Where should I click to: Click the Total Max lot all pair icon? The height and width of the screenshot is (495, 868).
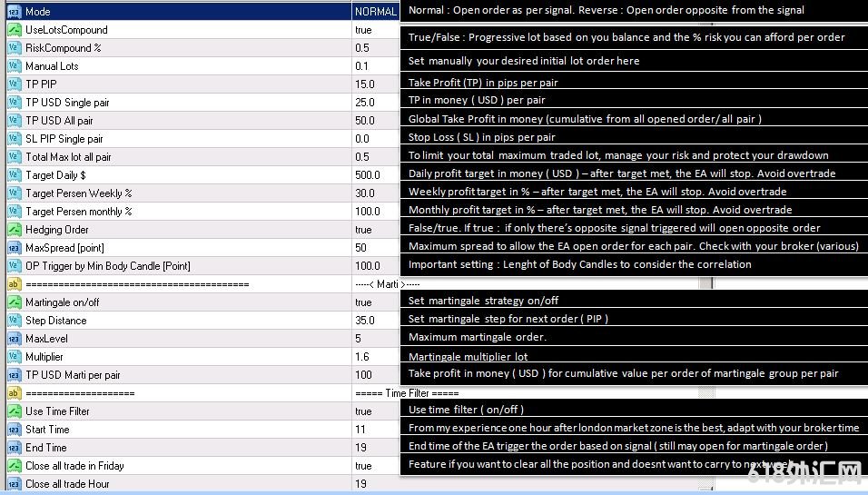tap(14, 157)
